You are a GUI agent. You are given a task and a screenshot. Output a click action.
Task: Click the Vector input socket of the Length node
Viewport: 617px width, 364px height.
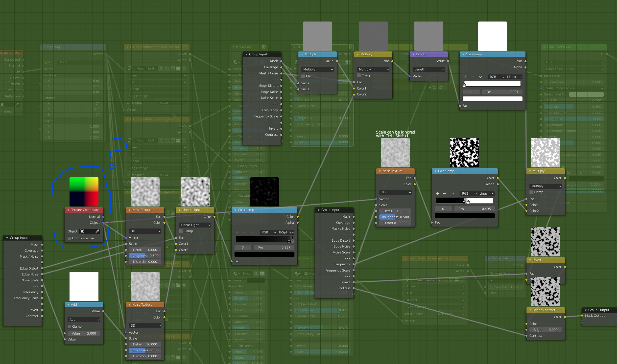[410, 76]
